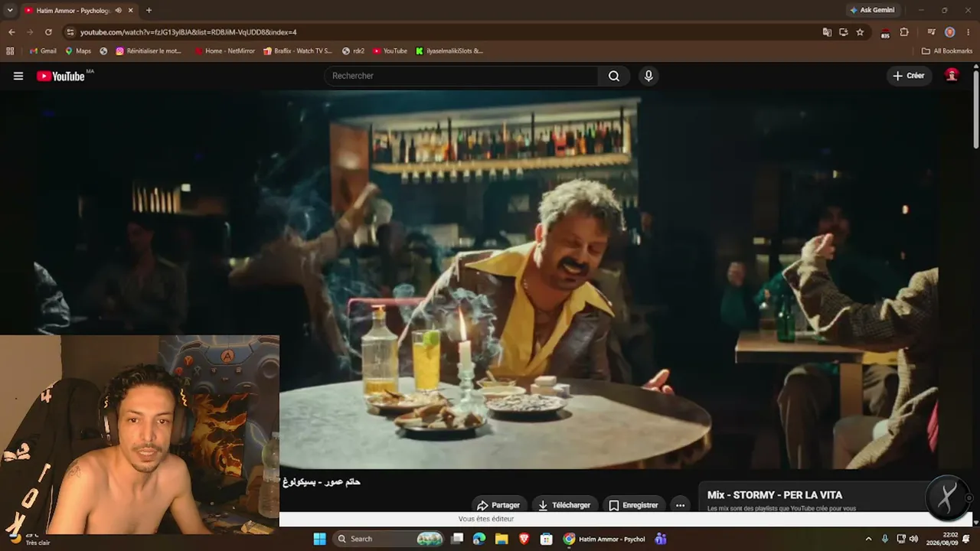
Task: Click the install or cast icon in address bar
Action: pos(844,32)
